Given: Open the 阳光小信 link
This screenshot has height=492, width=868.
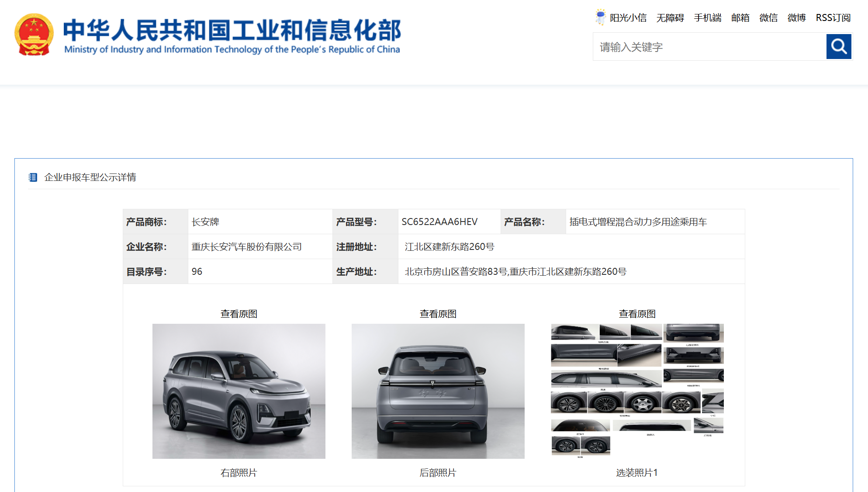Looking at the screenshot, I should [x=628, y=18].
